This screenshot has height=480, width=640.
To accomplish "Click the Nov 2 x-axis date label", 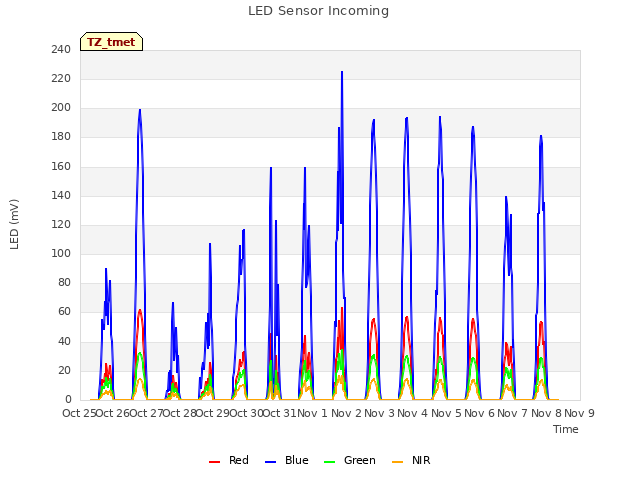I will pos(346,413).
